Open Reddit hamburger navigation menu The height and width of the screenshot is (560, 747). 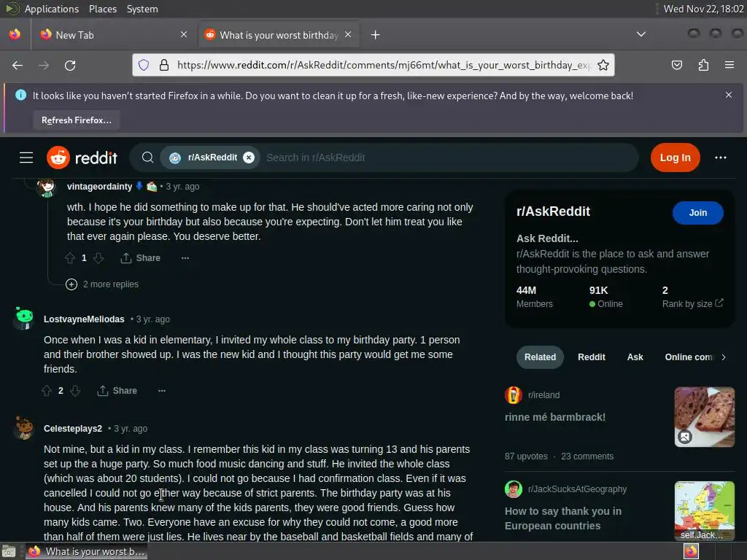click(26, 157)
